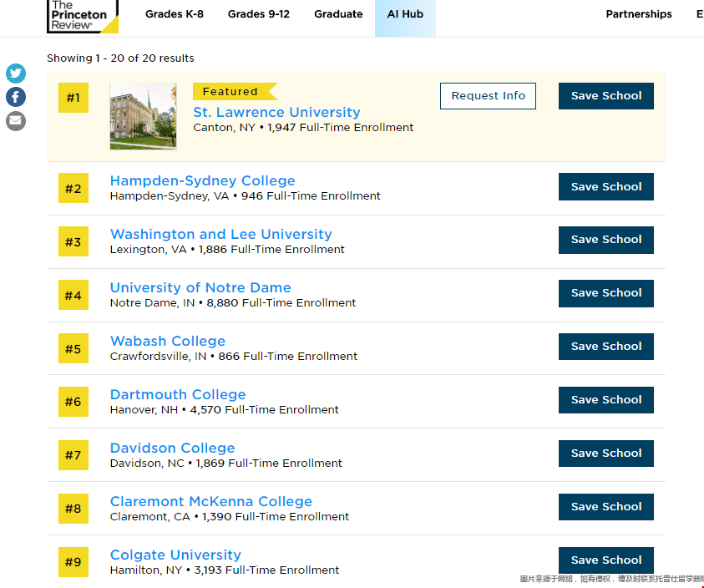Image resolution: width=704 pixels, height=588 pixels.
Task: Save Washington and Lee University
Action: 605,240
